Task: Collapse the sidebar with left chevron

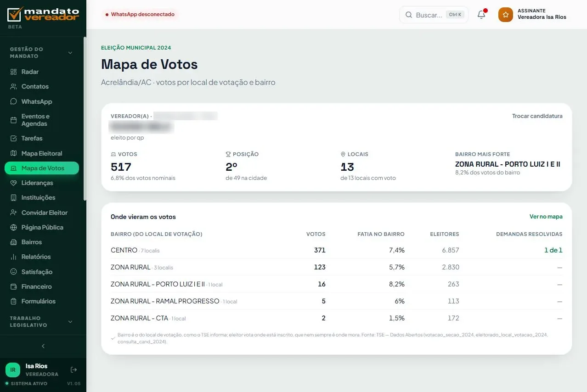Action: point(43,346)
